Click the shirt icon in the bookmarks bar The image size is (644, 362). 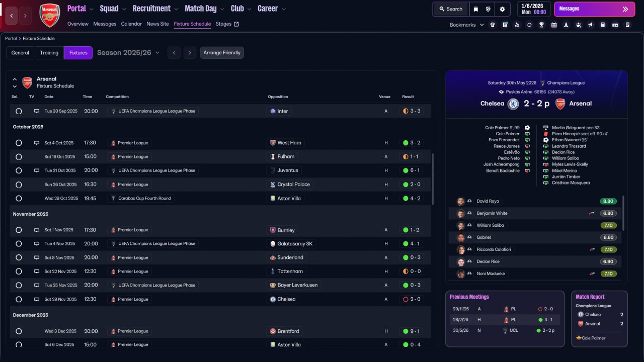click(492, 25)
